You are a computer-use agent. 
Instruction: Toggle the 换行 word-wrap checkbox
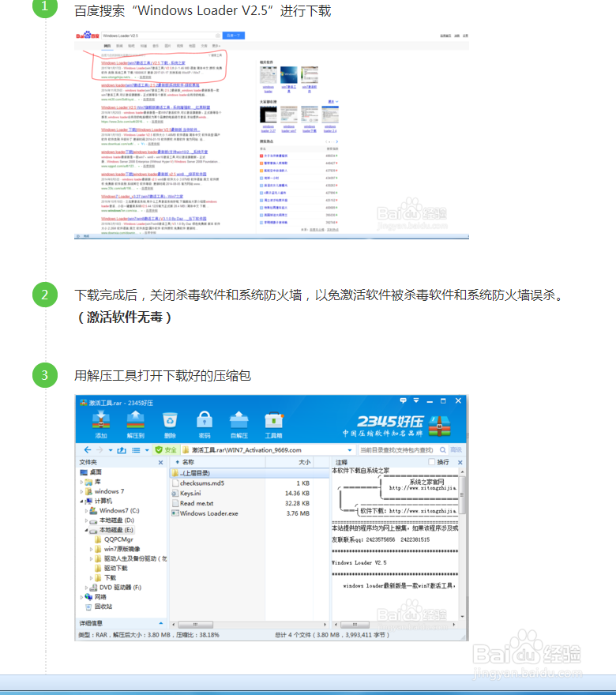pos(432,462)
